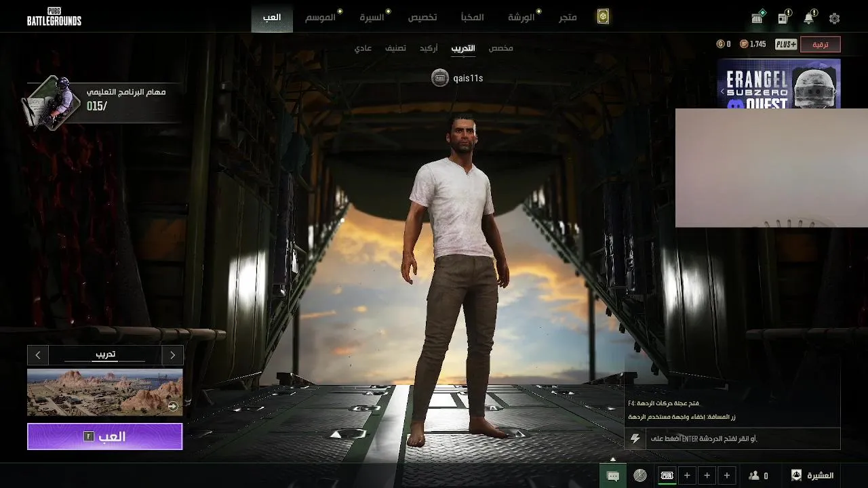The image size is (868, 488).
Task: Open the المخبأ tab
Action: click(x=472, y=18)
